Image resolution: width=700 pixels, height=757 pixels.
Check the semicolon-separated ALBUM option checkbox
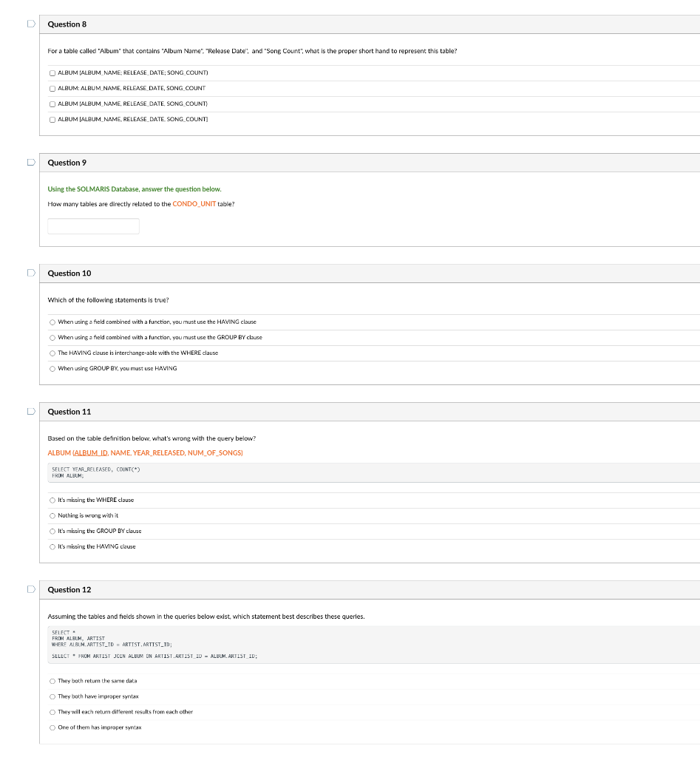(x=52, y=73)
